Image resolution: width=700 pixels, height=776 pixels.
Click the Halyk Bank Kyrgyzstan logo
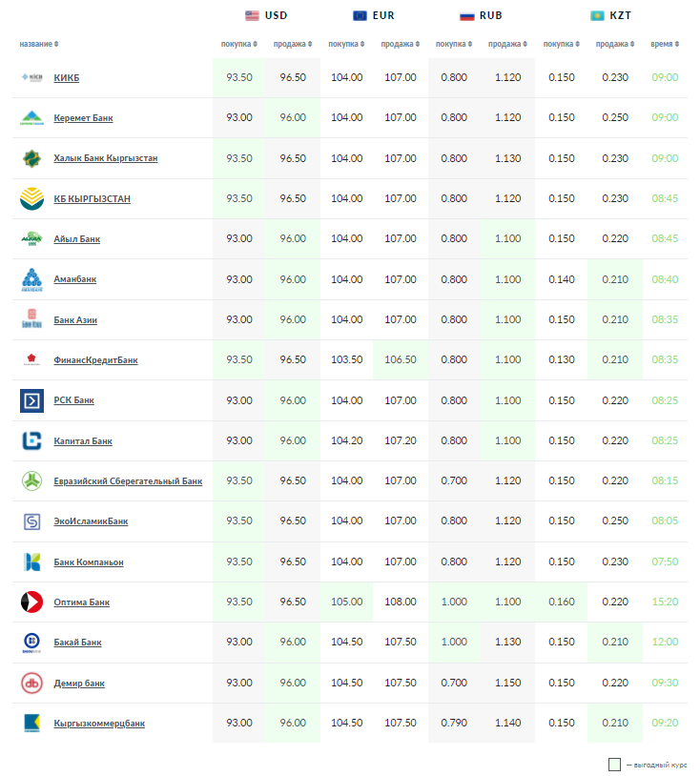coord(31,158)
